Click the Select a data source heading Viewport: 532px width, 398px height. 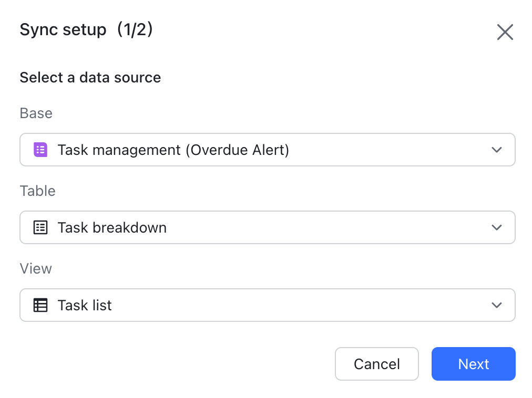[x=90, y=78]
